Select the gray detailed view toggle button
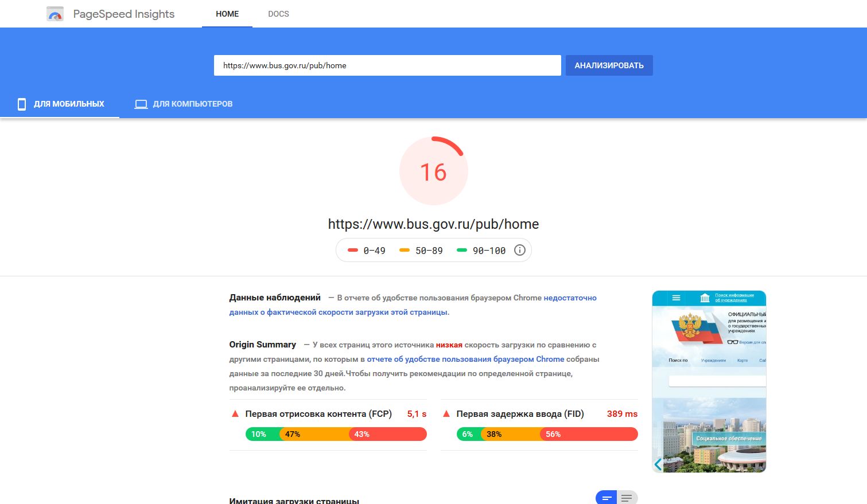The image size is (867, 504). click(627, 498)
